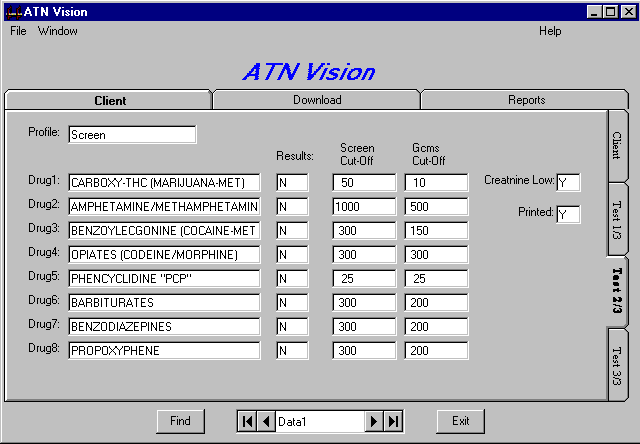Viewport: 640px width, 444px height.
Task: Switch to the Reports tab
Action: pyautogui.click(x=526, y=100)
